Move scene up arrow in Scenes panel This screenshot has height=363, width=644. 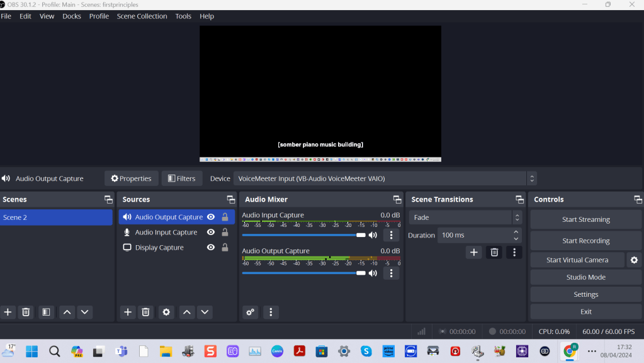(67, 312)
